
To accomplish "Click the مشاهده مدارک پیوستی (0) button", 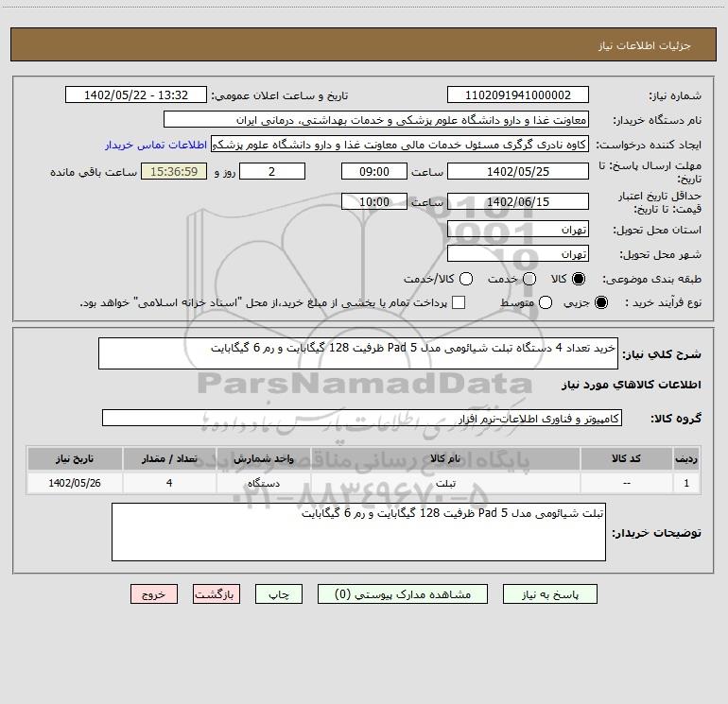I will point(403,594).
